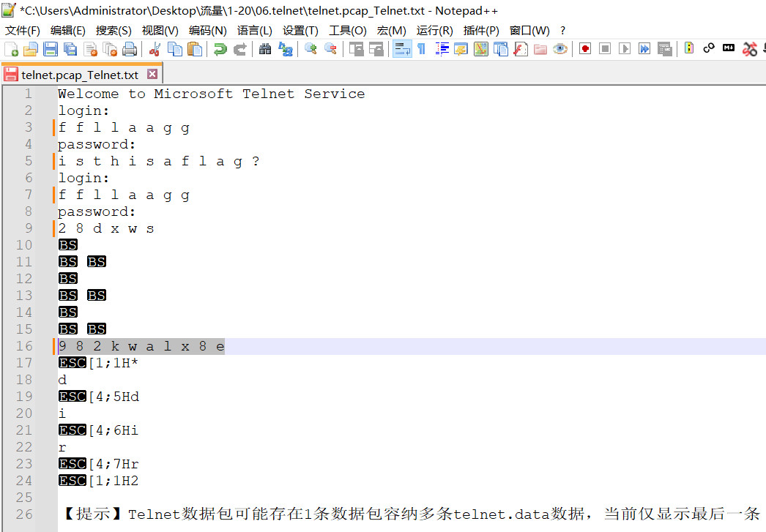This screenshot has height=532, width=766.
Task: Paste with the clipboard icon
Action: 195,49
